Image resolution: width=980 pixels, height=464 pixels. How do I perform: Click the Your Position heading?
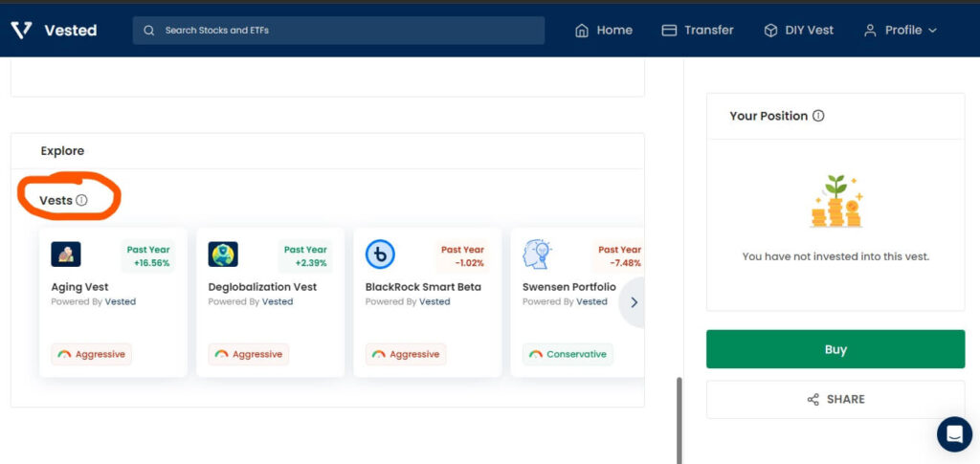(x=768, y=116)
